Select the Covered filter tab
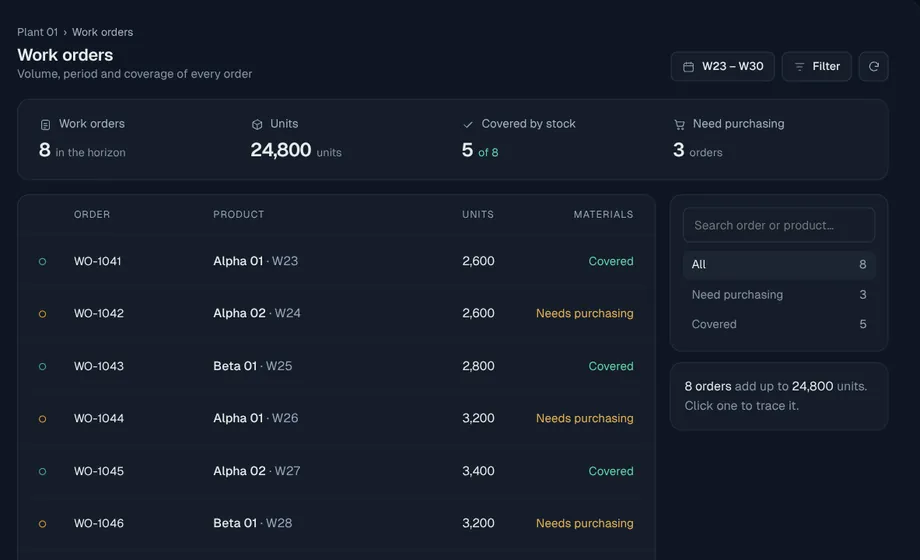The width and height of the screenshot is (920, 560). 779,324
